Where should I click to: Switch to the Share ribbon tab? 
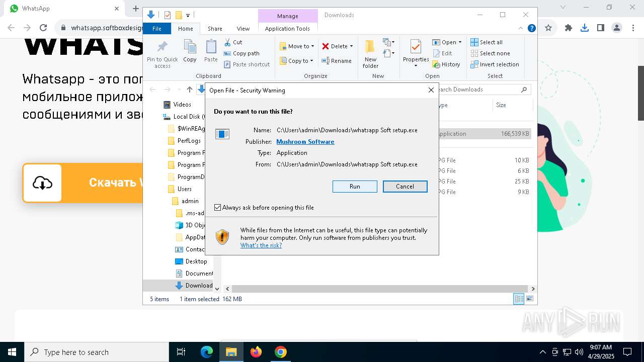[215, 29]
